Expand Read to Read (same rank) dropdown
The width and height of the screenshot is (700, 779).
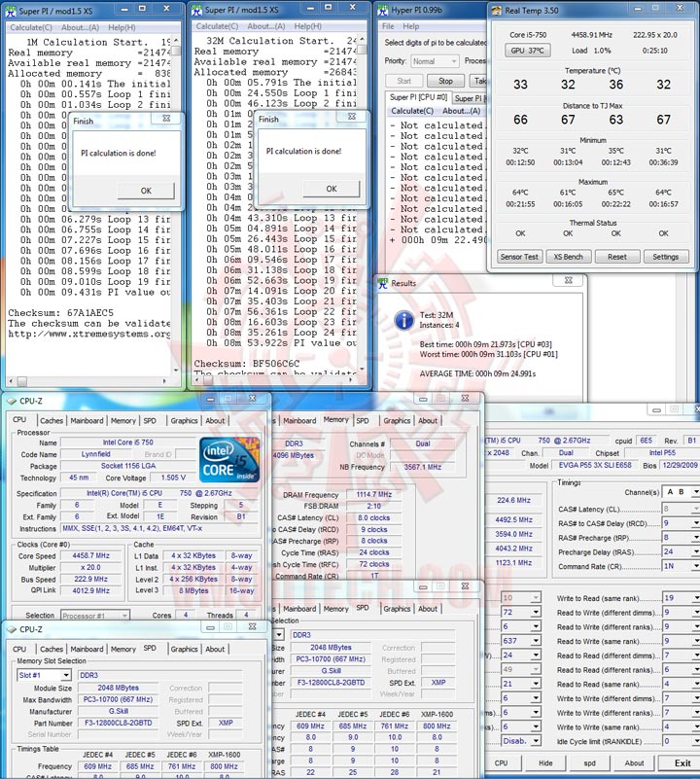tap(695, 684)
